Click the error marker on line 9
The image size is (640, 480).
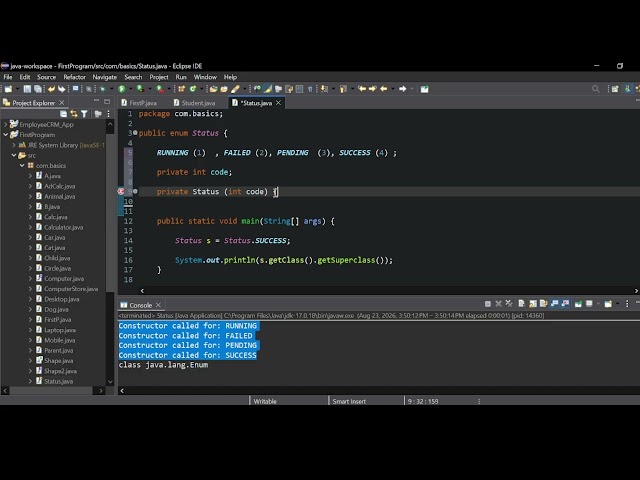pyautogui.click(x=121, y=191)
